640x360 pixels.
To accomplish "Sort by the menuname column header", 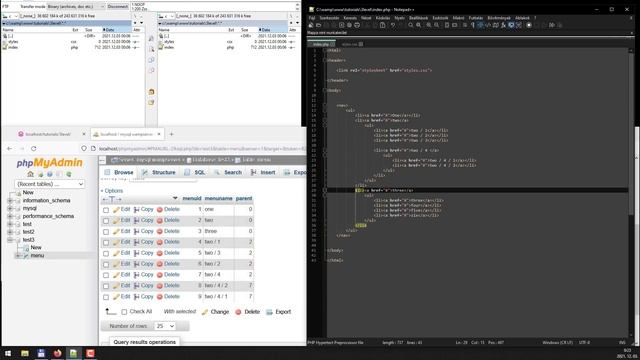I will click(x=218, y=198).
